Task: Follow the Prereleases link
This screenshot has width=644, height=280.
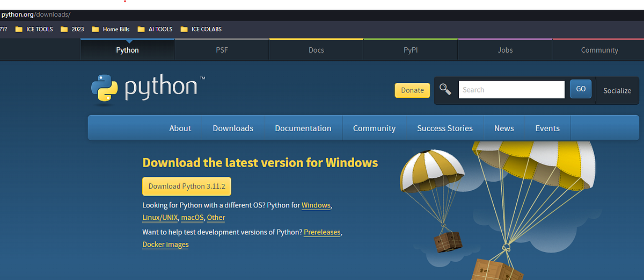Action: click(x=322, y=232)
